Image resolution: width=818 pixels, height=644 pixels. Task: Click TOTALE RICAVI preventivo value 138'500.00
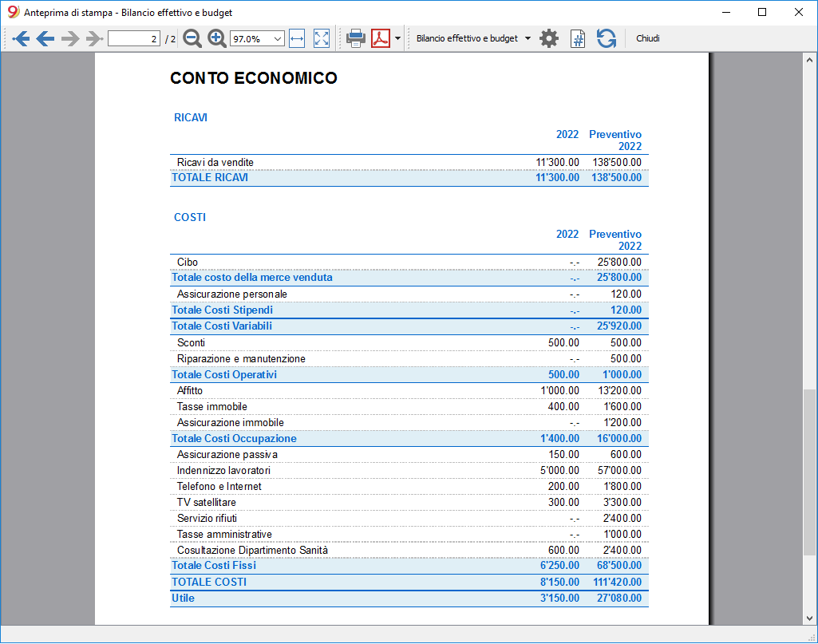(617, 178)
